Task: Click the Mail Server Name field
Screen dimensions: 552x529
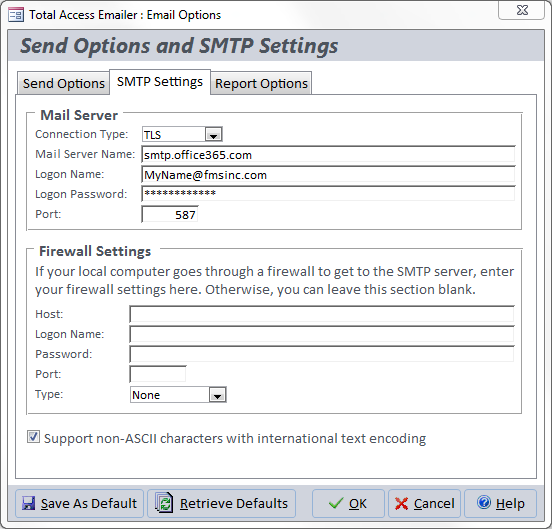Action: [328, 155]
